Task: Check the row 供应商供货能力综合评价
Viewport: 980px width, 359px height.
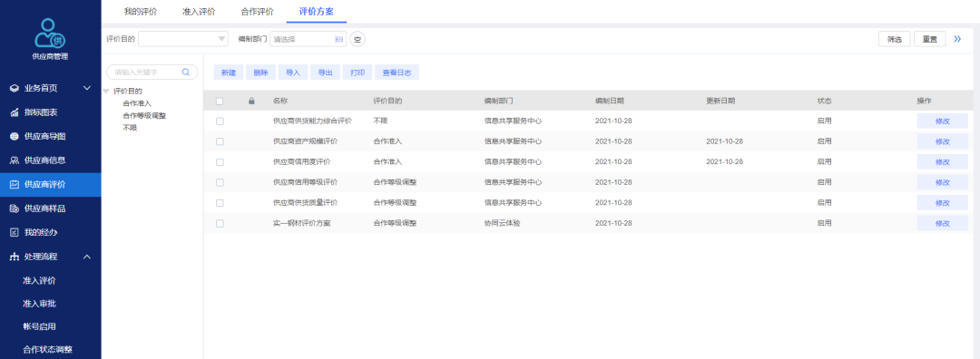Action: tap(220, 121)
